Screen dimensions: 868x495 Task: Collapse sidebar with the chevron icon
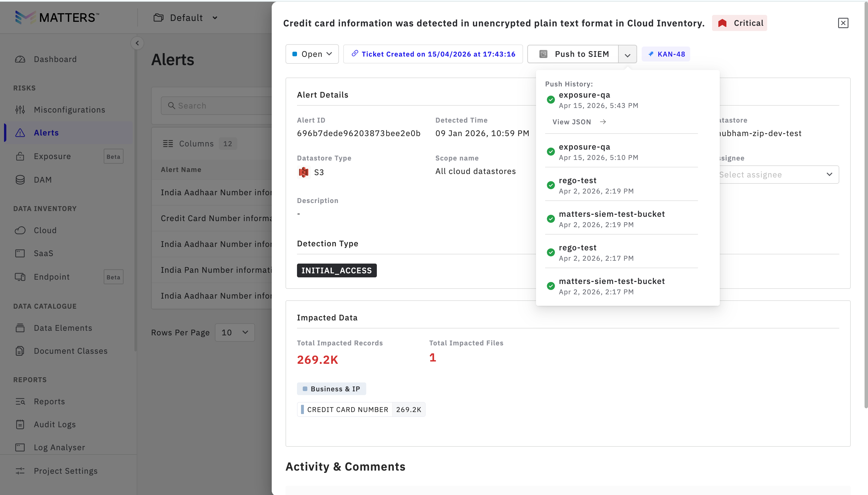click(137, 43)
